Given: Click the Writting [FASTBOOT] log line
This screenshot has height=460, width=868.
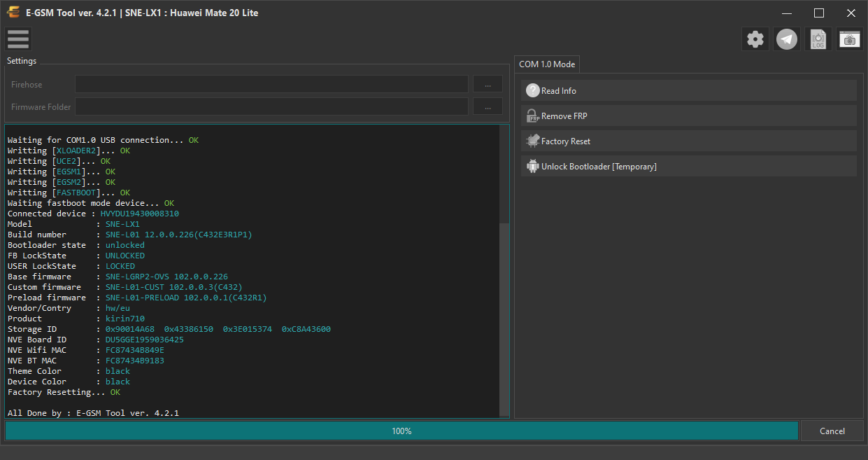Looking at the screenshot, I should [x=69, y=193].
